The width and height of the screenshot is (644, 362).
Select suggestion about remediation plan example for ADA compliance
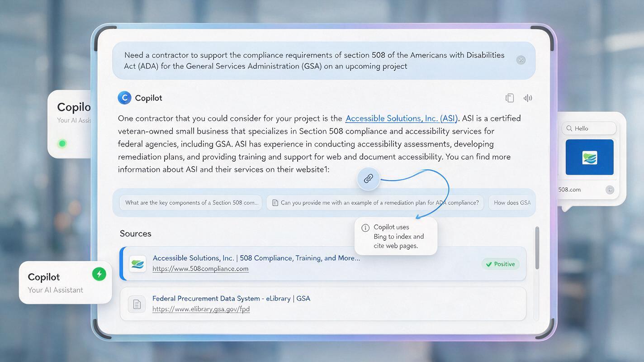coord(375,203)
